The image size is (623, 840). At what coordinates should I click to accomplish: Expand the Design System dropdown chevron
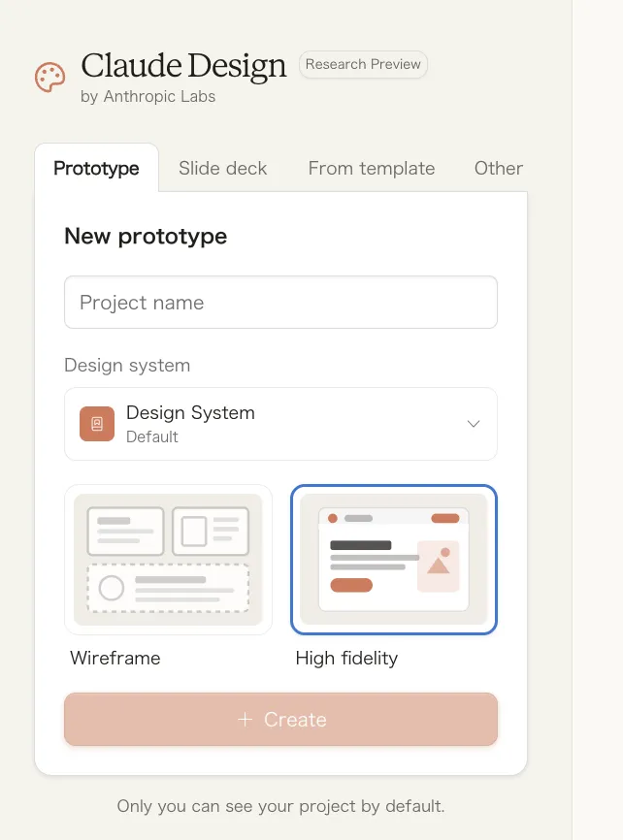(474, 424)
